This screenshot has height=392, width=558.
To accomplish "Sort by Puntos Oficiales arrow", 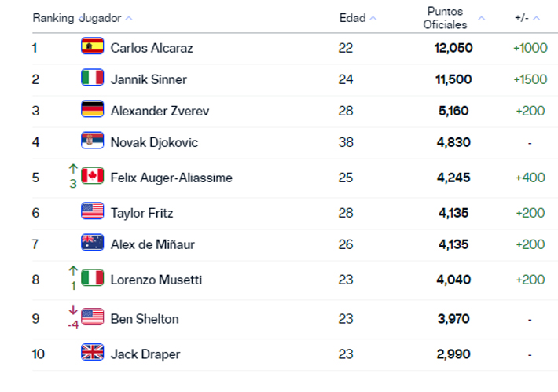I will (x=482, y=18).
